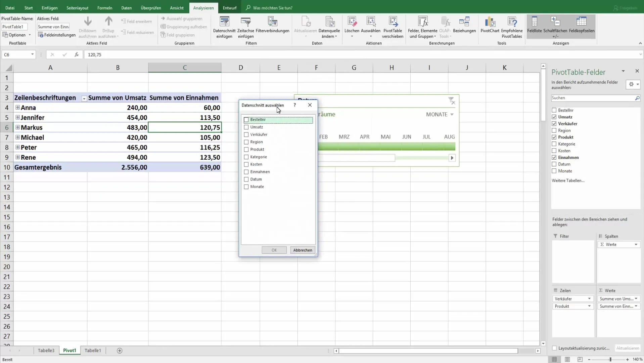Click the search magnifier in field list
Screen dimensions: 644x363
click(x=637, y=98)
